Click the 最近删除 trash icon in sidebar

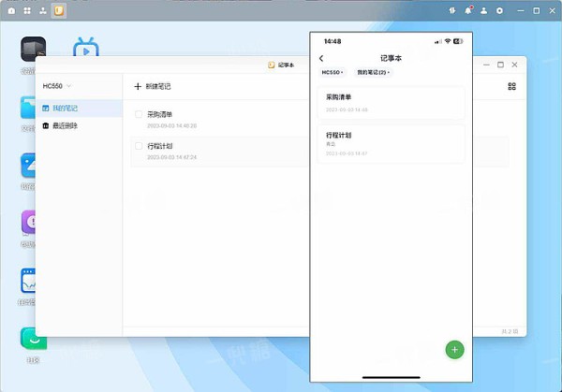[46, 125]
